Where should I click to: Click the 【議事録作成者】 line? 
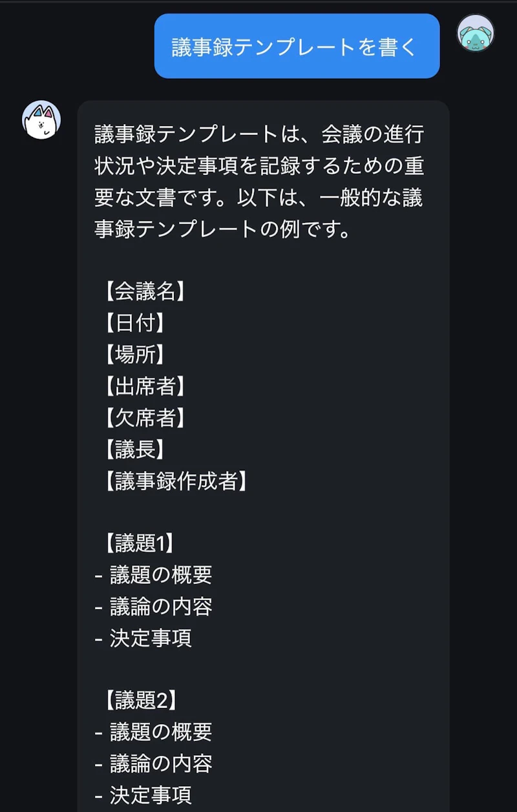click(x=176, y=481)
